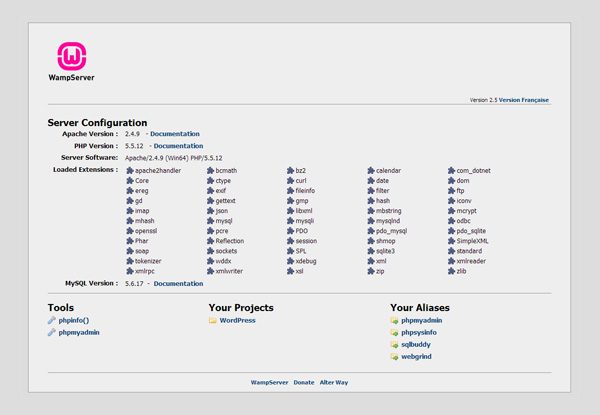Click the puzzle icon next to bz2
Screen dimensions: 600x415
click(290, 171)
